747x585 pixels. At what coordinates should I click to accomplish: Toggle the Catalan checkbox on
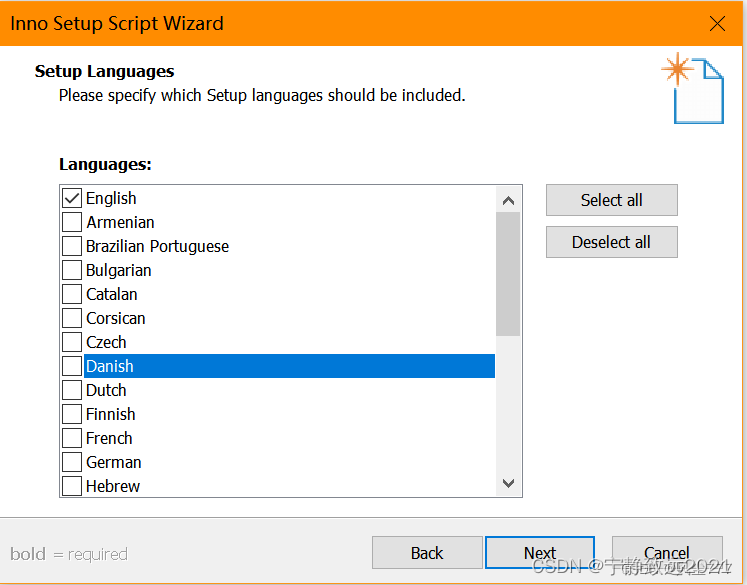click(x=72, y=294)
